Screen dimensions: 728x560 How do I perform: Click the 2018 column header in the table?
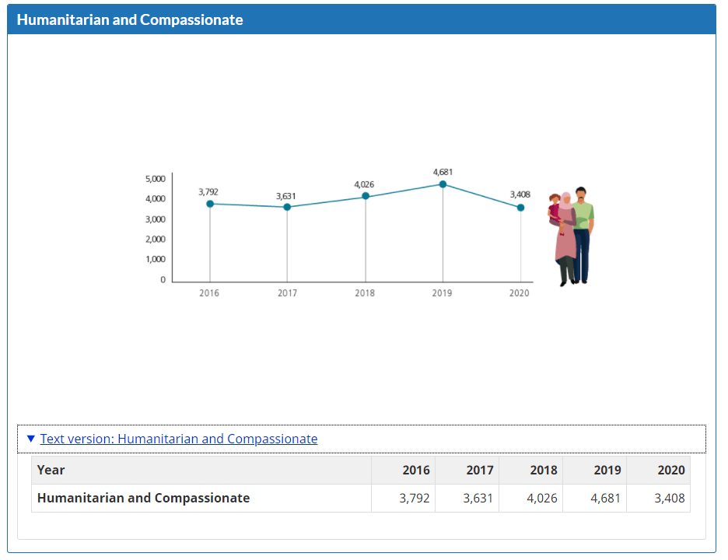click(x=543, y=470)
